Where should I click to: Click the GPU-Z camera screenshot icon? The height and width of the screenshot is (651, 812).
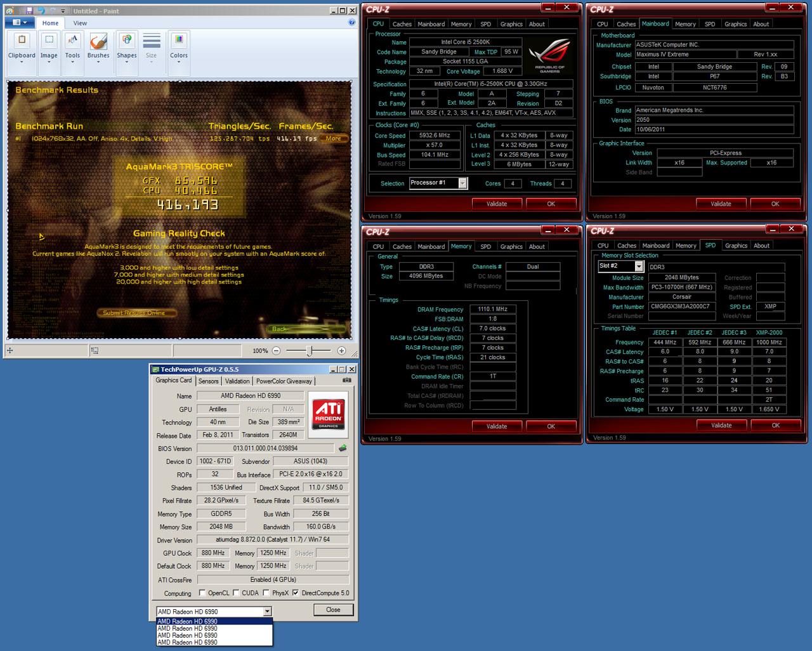(x=346, y=381)
